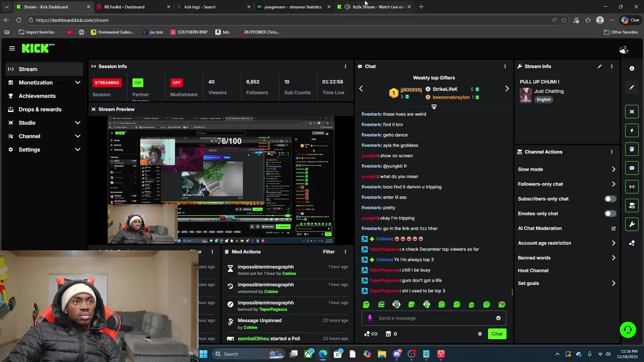The height and width of the screenshot is (362, 644).
Task: Open Session Info three-dot options
Action: pyautogui.click(x=345, y=66)
